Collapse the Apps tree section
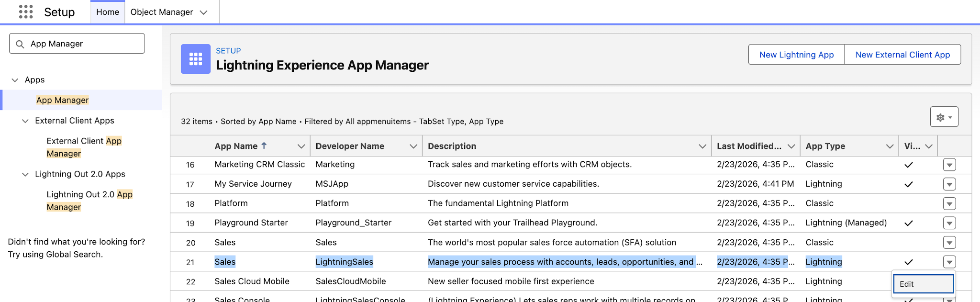 [x=15, y=80]
